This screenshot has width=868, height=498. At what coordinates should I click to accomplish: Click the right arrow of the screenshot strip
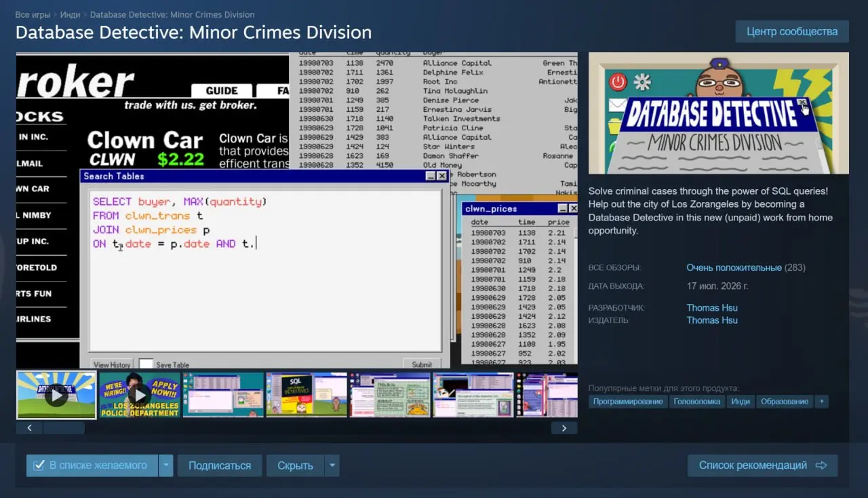click(x=564, y=428)
